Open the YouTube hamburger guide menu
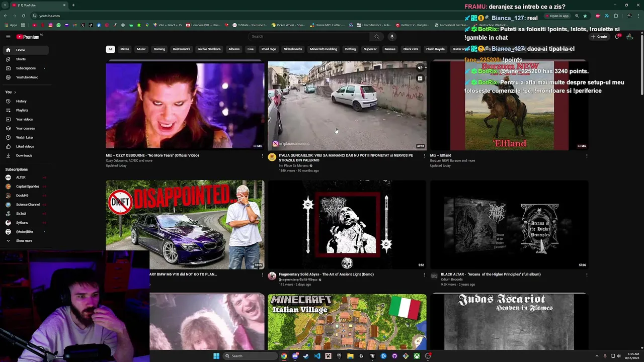644x362 pixels. click(8, 37)
